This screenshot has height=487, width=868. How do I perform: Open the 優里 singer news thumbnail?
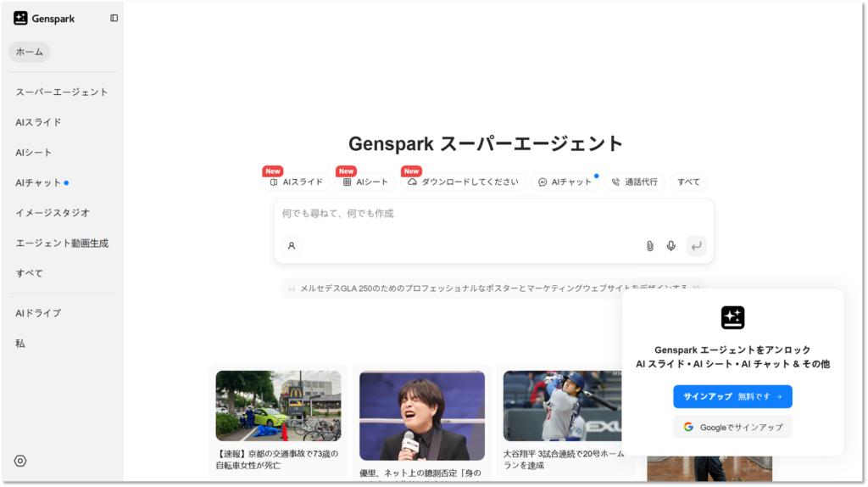click(422, 416)
